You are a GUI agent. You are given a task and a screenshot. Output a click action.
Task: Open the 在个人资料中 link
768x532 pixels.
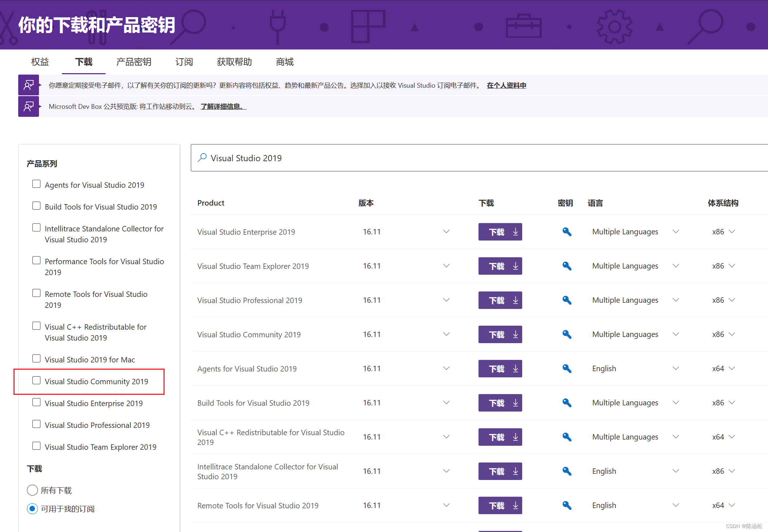click(507, 86)
